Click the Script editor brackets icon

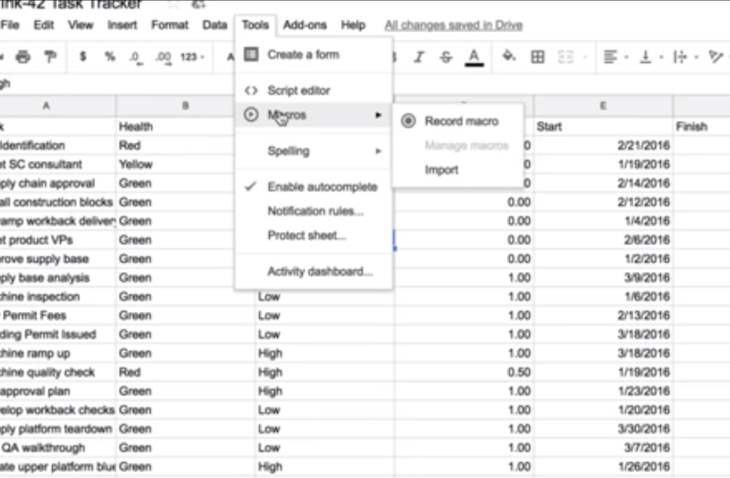(251, 90)
